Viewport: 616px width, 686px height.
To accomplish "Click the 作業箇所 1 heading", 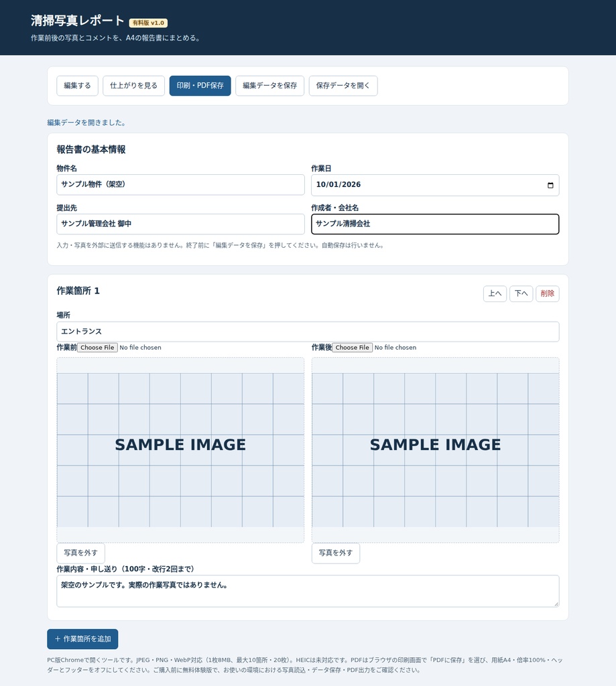I will tap(78, 291).
